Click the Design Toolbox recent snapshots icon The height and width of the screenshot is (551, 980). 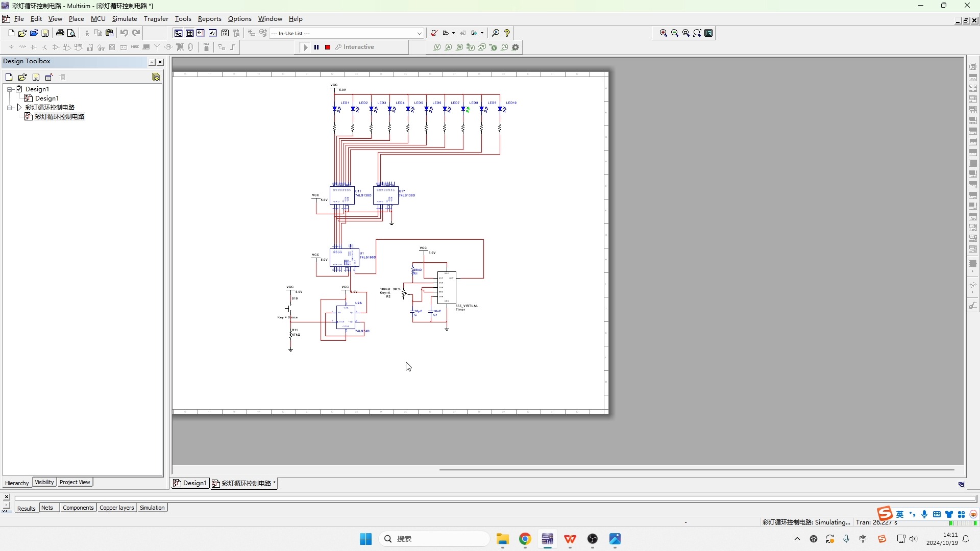pos(156,77)
